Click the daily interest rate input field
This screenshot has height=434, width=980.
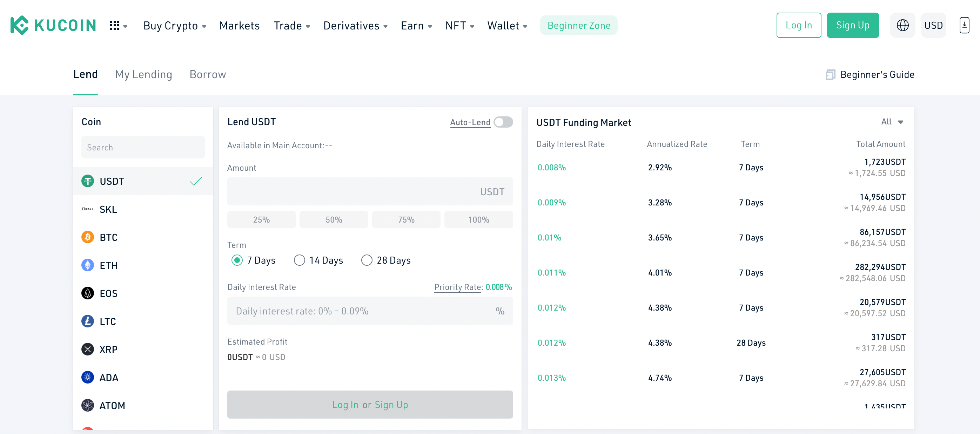pos(369,310)
